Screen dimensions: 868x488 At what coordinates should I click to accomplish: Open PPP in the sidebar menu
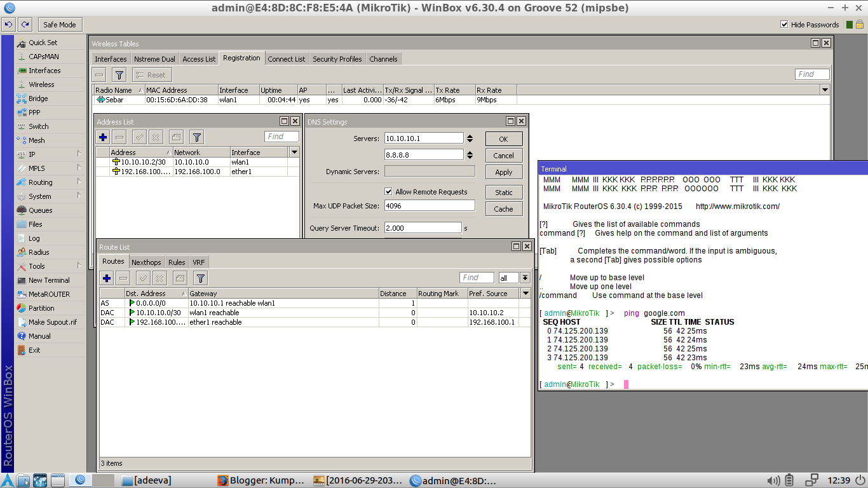click(x=34, y=112)
